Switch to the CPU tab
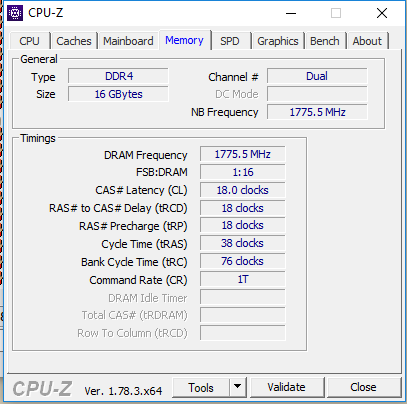 point(29,41)
